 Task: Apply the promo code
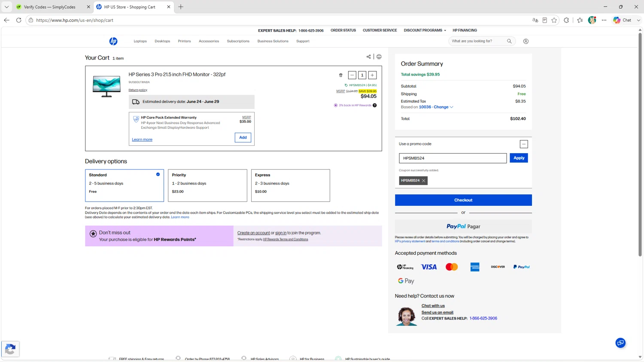pyautogui.click(x=519, y=158)
